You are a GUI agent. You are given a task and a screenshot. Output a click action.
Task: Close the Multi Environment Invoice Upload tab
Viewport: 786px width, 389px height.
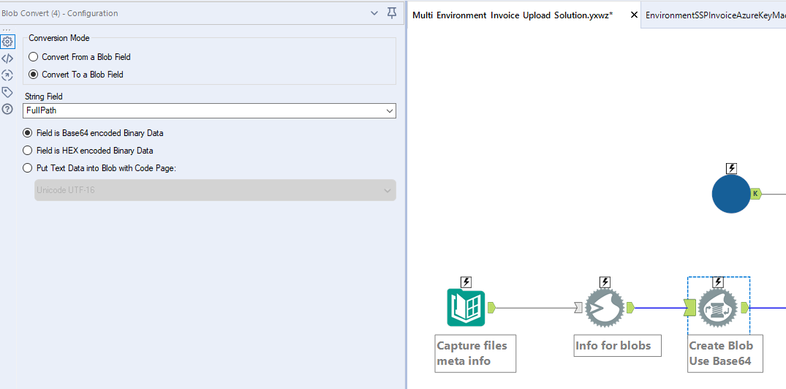click(634, 15)
